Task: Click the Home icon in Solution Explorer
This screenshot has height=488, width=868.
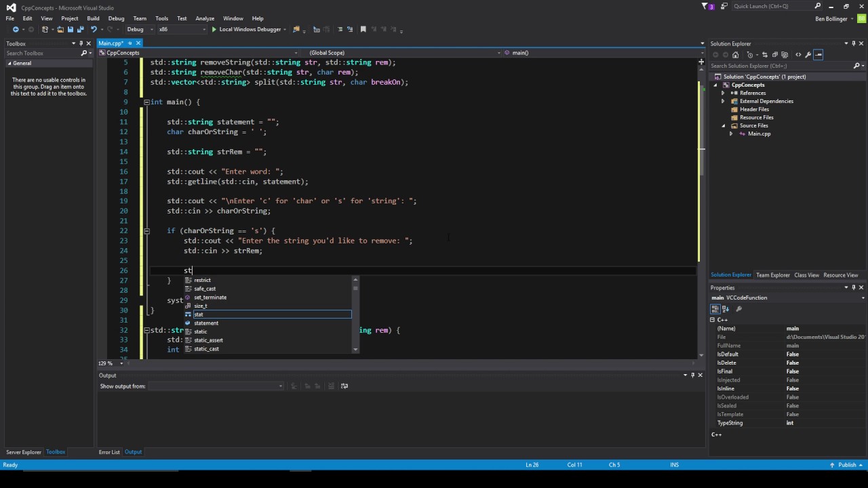Action: [x=736, y=55]
